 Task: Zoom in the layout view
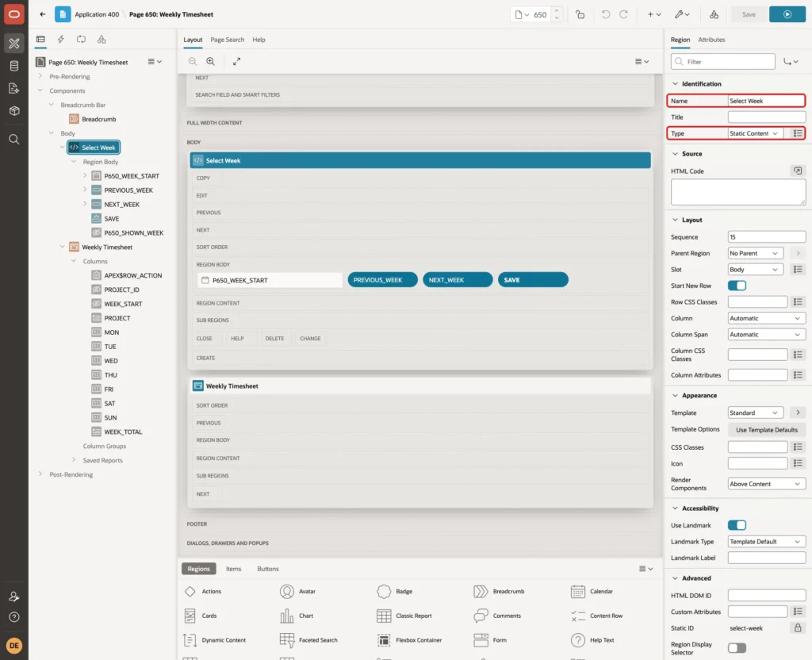pyautogui.click(x=211, y=61)
